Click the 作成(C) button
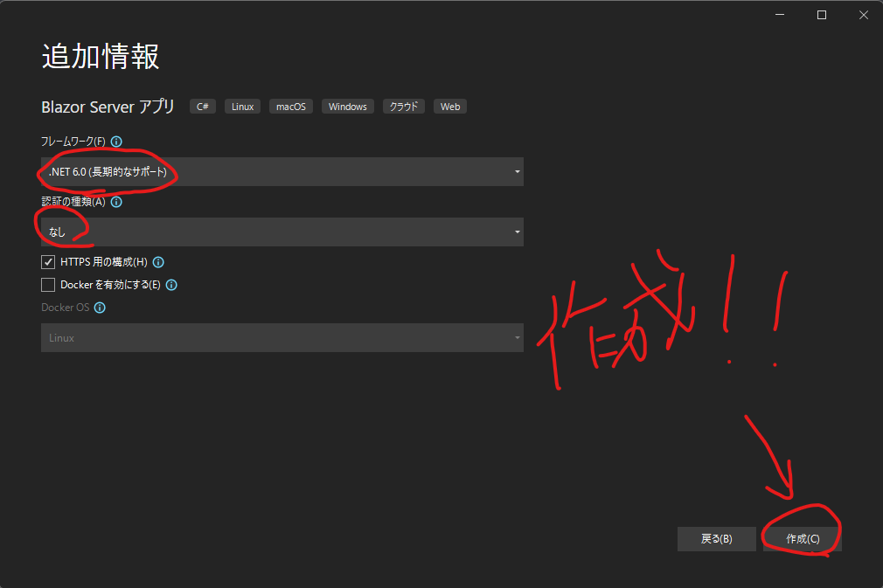Screen dimensions: 883x588 pos(803,539)
